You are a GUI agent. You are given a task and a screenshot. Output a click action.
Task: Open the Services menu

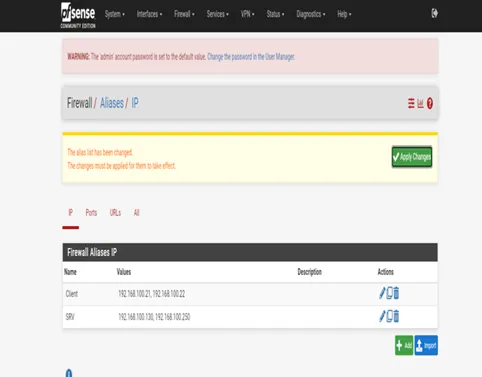pyautogui.click(x=217, y=14)
